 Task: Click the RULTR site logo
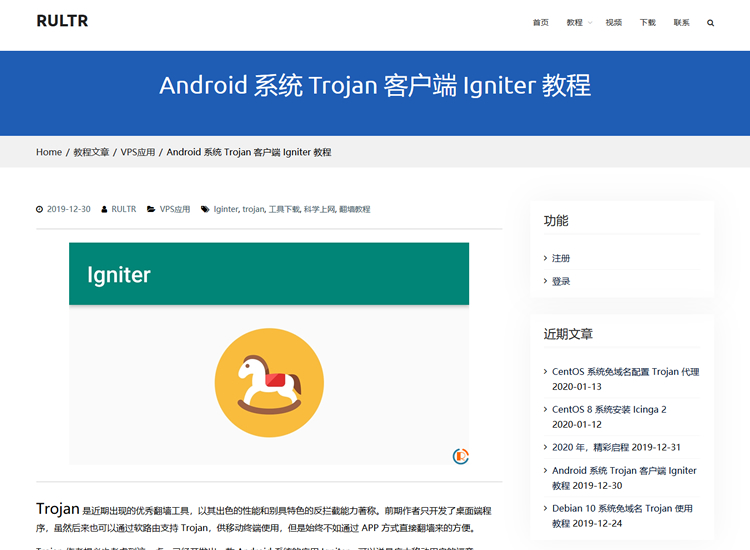click(62, 21)
